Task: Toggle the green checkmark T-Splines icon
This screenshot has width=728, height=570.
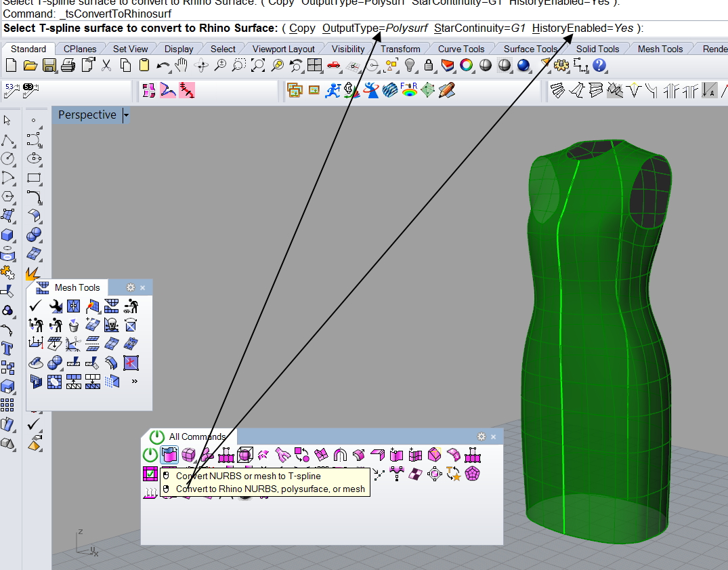Action: click(150, 474)
